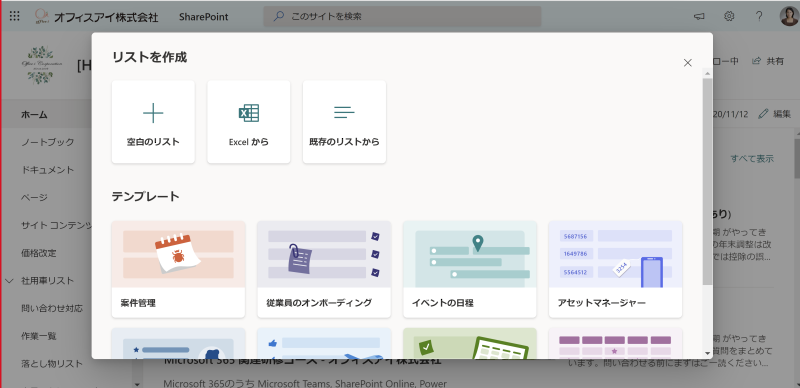Open the app launcher waffle icon
The width and height of the screenshot is (800, 388).
click(15, 16)
